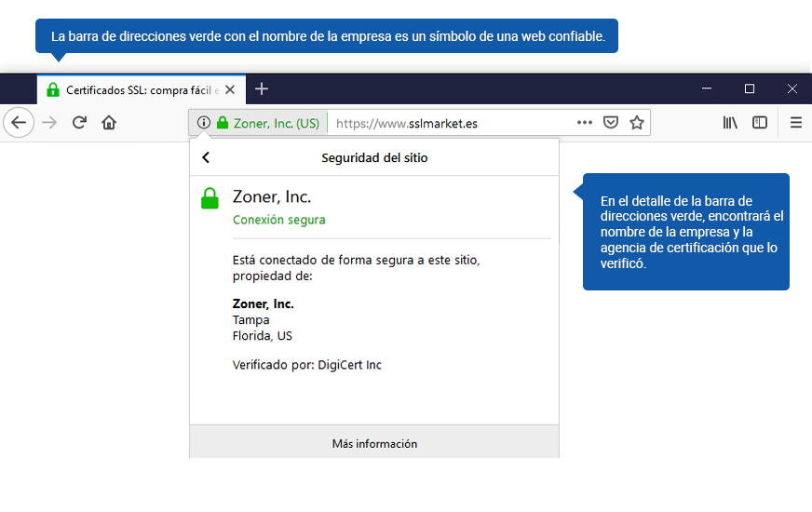Screen dimensions: 812x512
Task: Click the large green lock in panel
Action: 210,198
